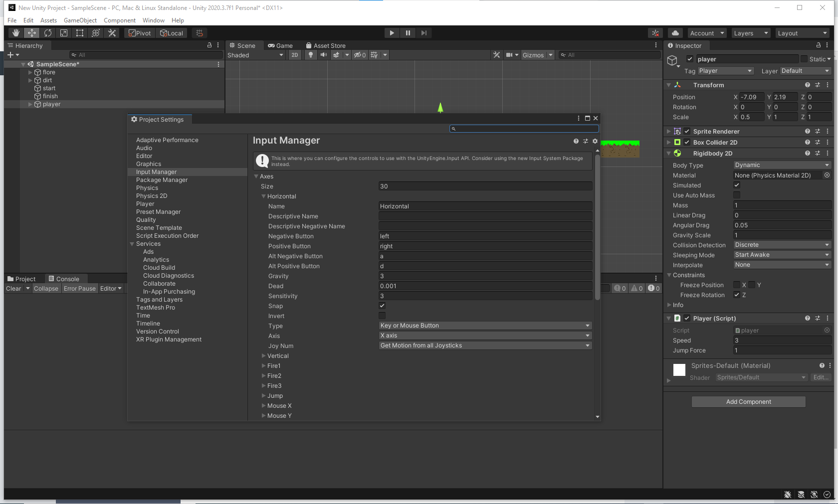The height and width of the screenshot is (504, 838).
Task: Toggle the Snap checkbox in Input Manager
Action: pos(382,306)
